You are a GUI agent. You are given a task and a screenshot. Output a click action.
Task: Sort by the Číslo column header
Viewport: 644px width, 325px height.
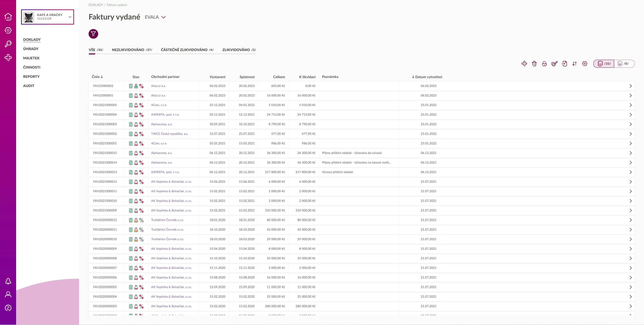coord(97,77)
